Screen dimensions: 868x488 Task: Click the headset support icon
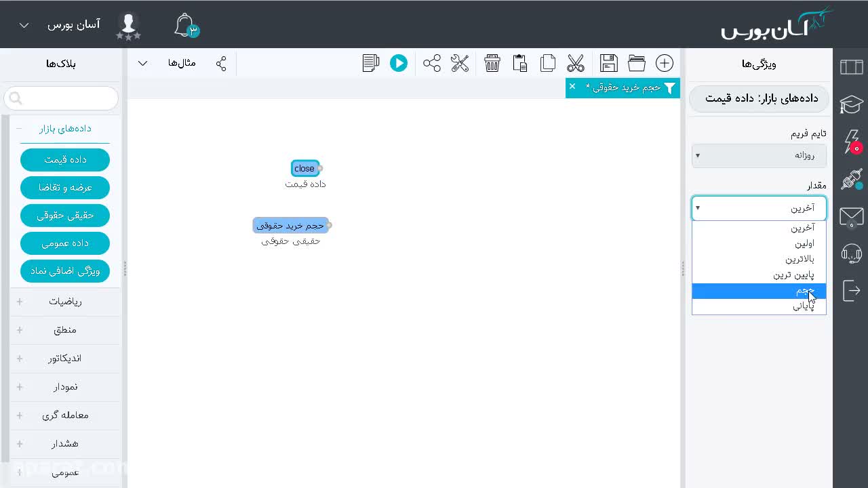click(852, 254)
